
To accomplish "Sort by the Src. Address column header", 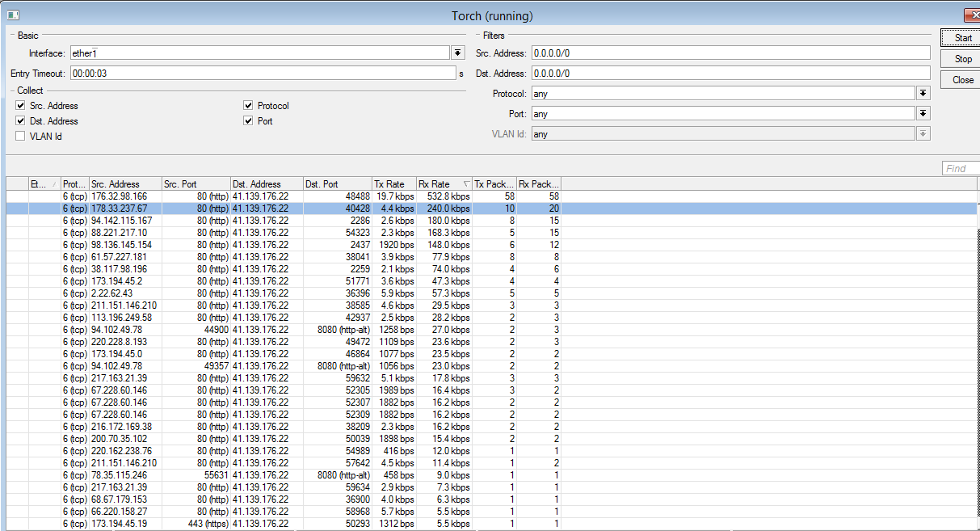I will click(125, 184).
